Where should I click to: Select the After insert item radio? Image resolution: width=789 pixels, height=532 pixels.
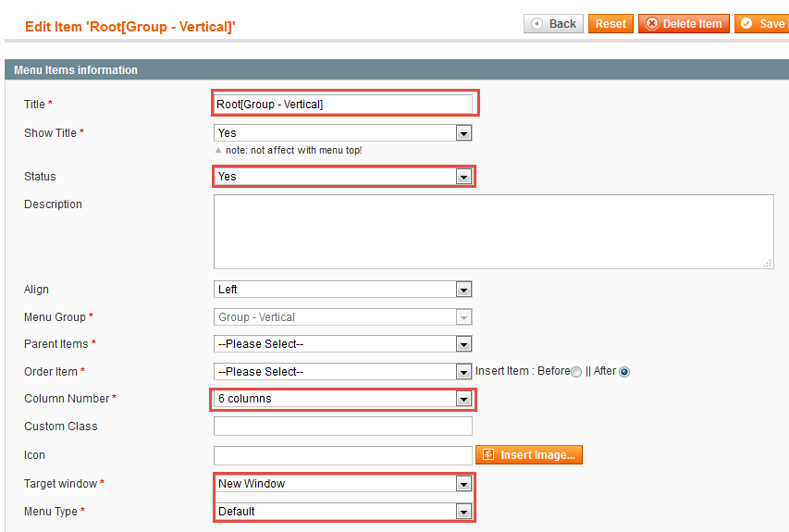624,372
